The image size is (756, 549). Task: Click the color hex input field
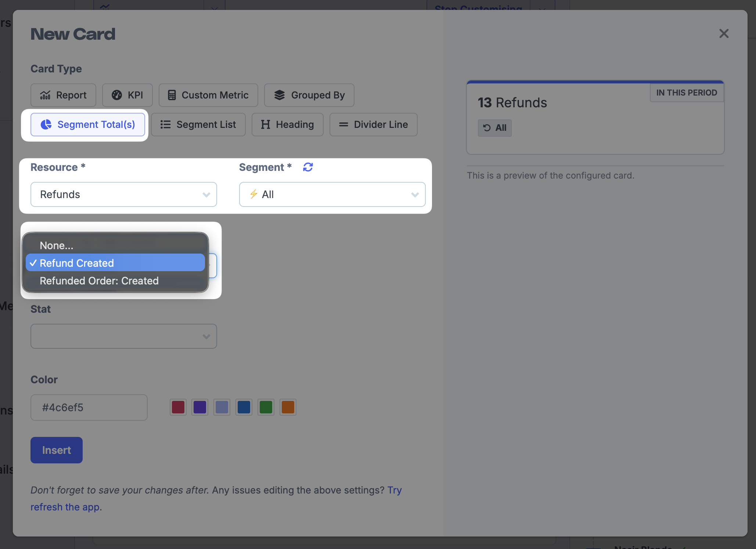click(x=89, y=408)
